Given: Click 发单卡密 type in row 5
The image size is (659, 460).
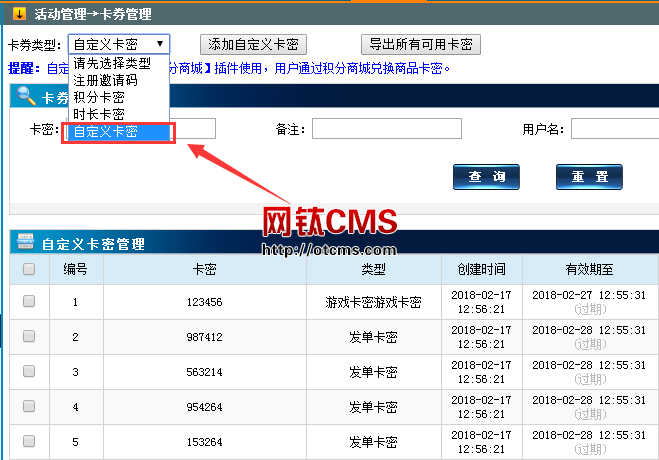Looking at the screenshot, I should [374, 442].
